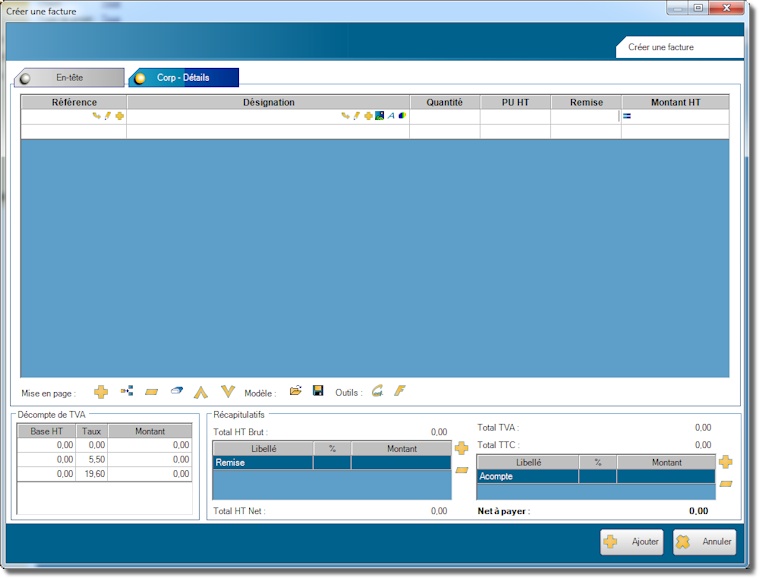The image size is (760, 580).
Task: Remove an Acompte line with the minus icon
Action: pos(726,484)
